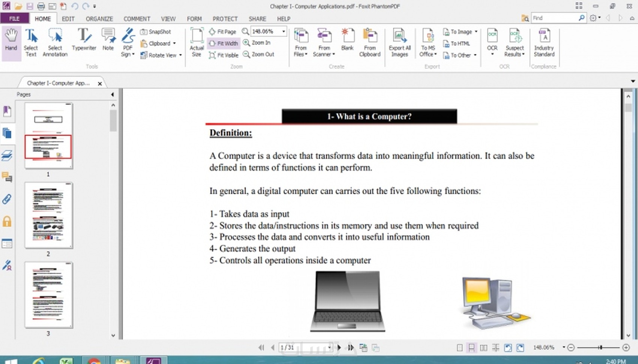The image size is (638, 364).
Task: Click Export All Images
Action: click(400, 42)
